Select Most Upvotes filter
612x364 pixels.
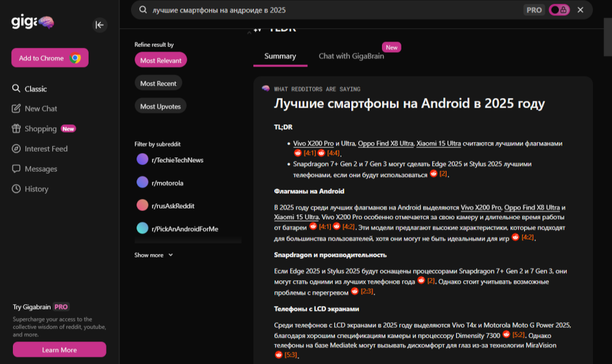pos(160,106)
